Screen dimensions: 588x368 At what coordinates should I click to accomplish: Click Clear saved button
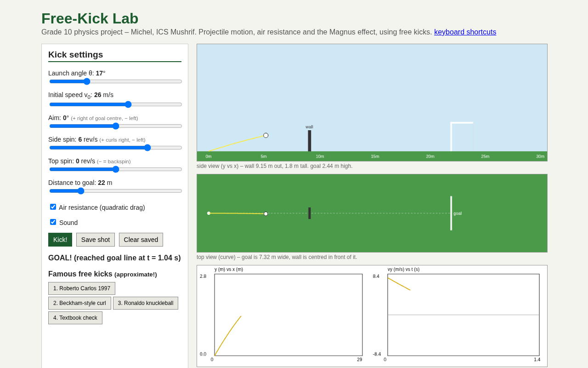click(141, 240)
